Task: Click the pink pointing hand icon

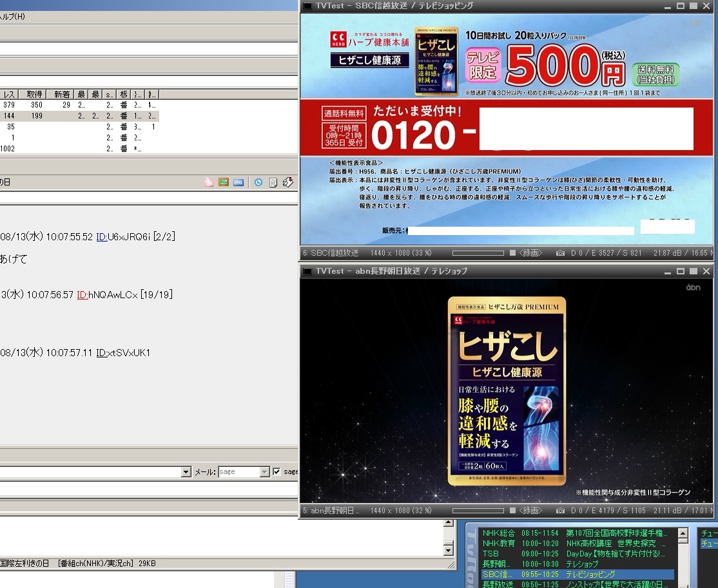Action: point(209,182)
